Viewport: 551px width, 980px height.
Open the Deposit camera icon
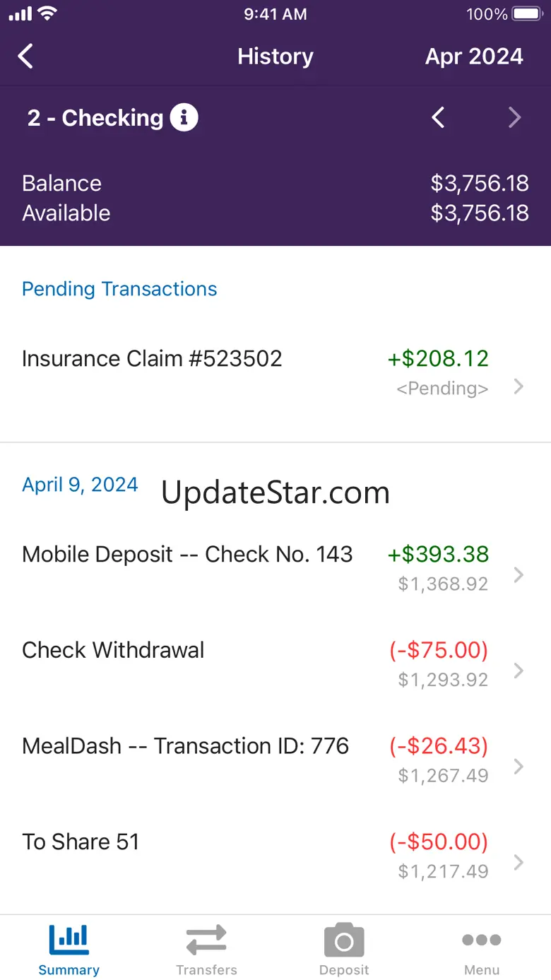[344, 940]
